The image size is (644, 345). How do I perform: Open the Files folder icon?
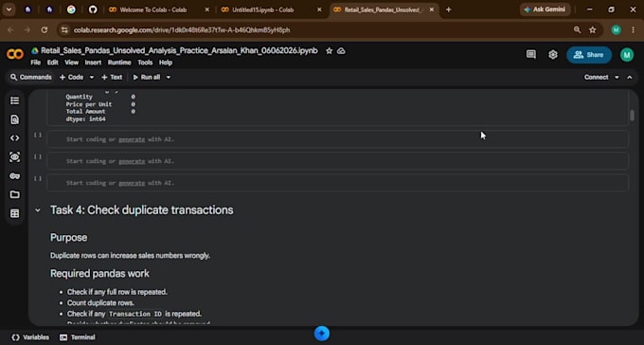tap(15, 194)
